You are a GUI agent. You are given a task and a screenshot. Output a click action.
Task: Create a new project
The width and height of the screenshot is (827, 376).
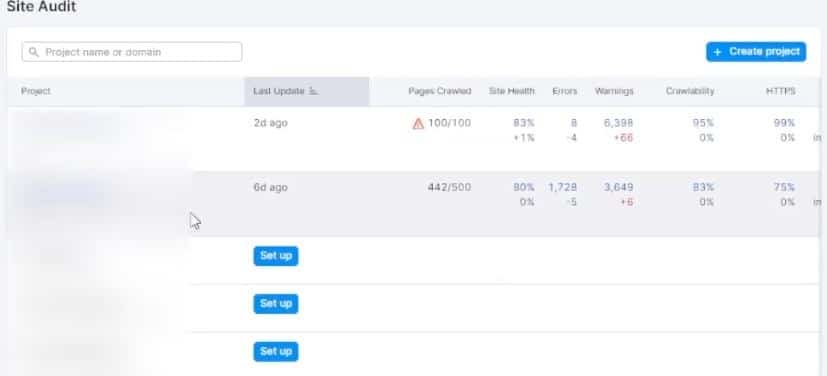pos(756,52)
